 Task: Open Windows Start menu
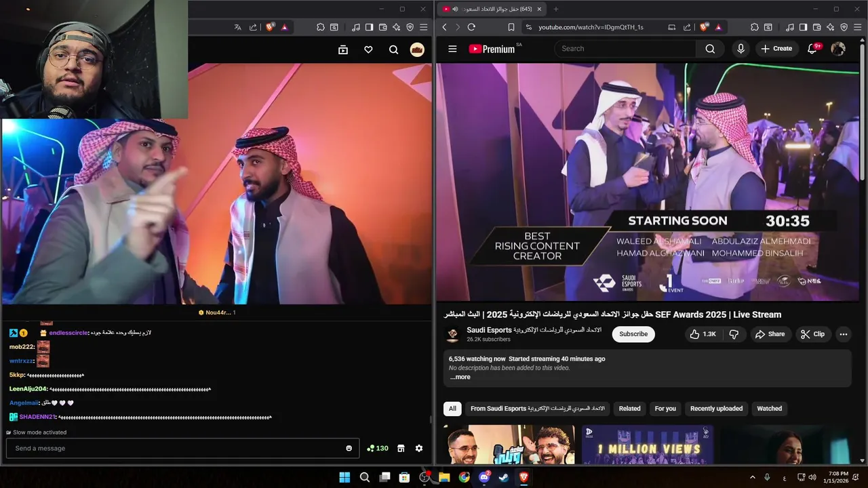point(344,477)
